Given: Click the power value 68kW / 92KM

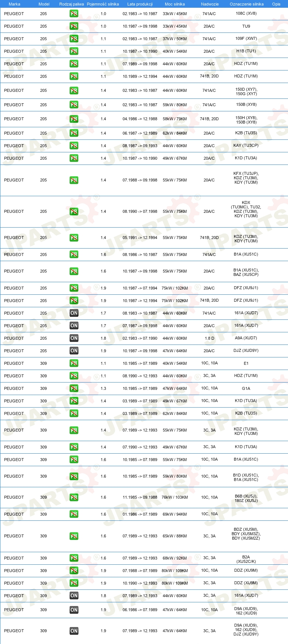Looking at the screenshot, I should click(175, 558).
